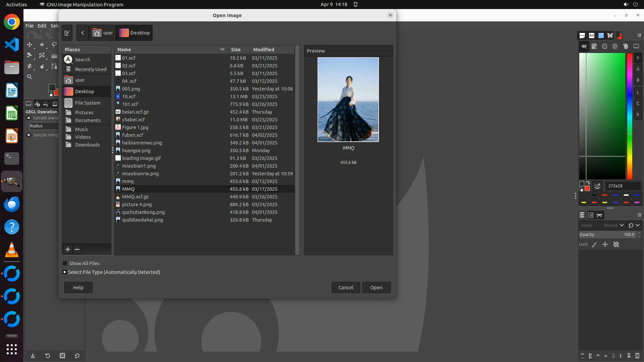Open the Paths tab icon
This screenshot has width=644, height=362.
(600, 215)
